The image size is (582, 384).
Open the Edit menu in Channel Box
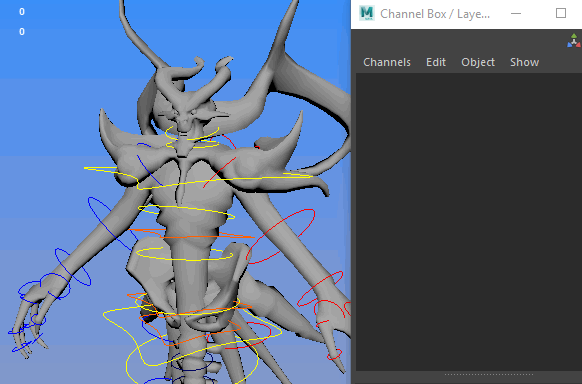pos(436,62)
